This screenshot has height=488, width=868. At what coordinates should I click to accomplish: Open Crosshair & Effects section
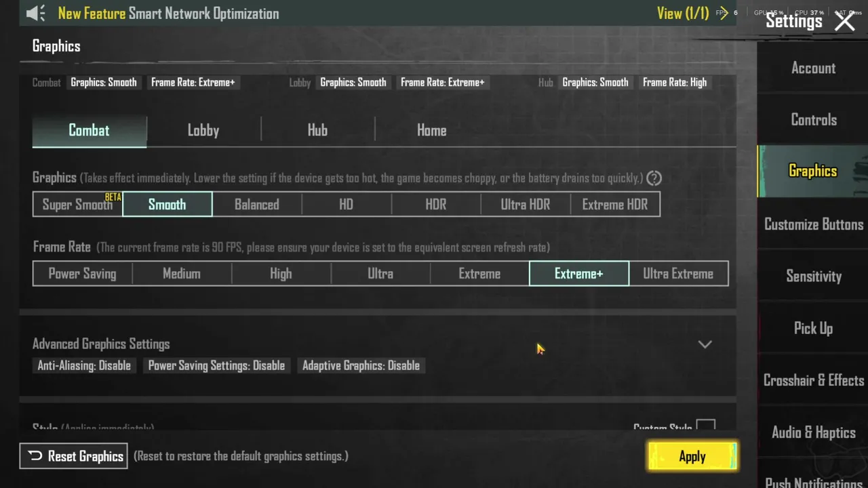[x=813, y=380]
